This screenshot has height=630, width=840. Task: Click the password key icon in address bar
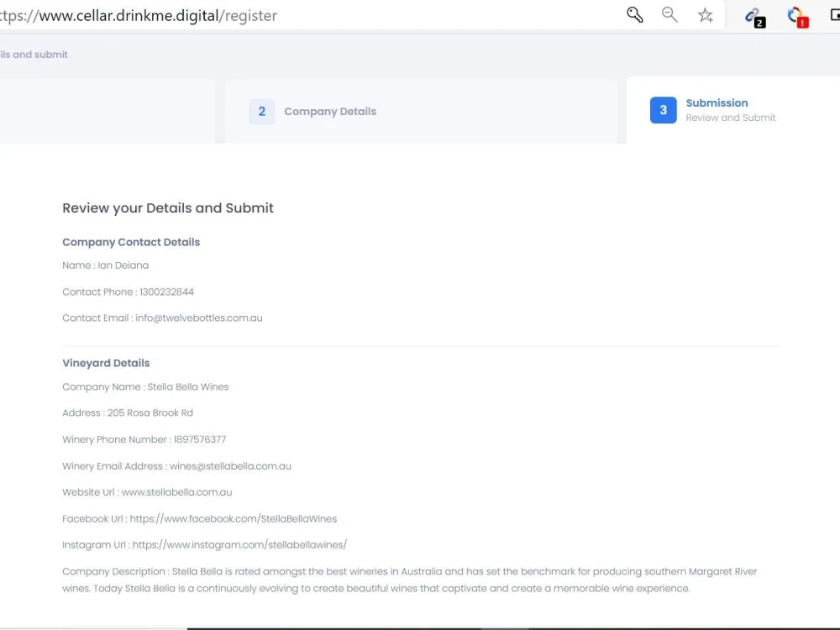635,14
